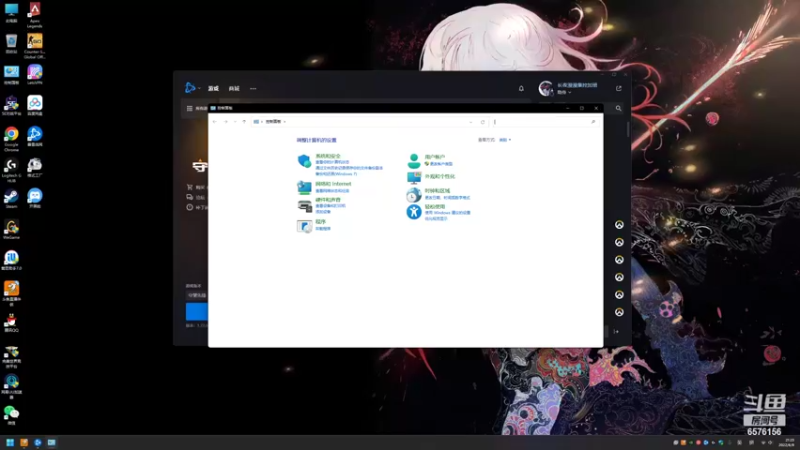The image size is (800, 450).
Task: Click Battle.net all games grid icon
Action: [189, 108]
